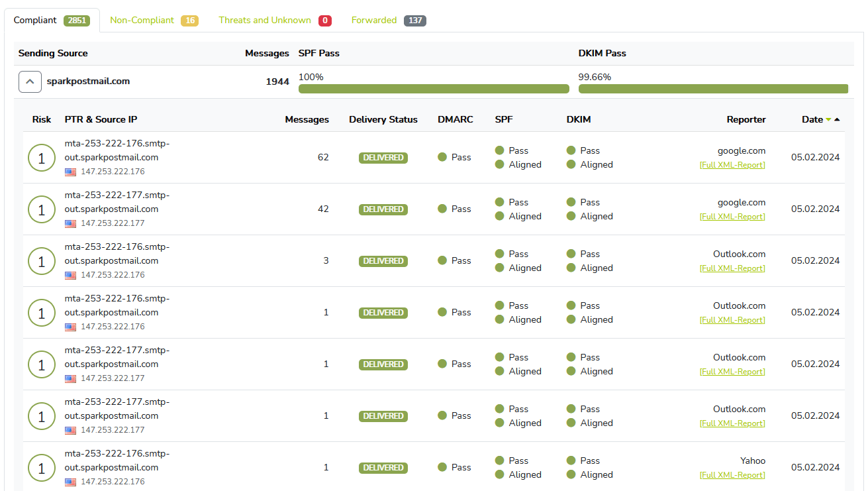Screen dimensions: 868x491
Task: Click the 99.66% DKIM Pass progress bar
Action: click(x=713, y=89)
